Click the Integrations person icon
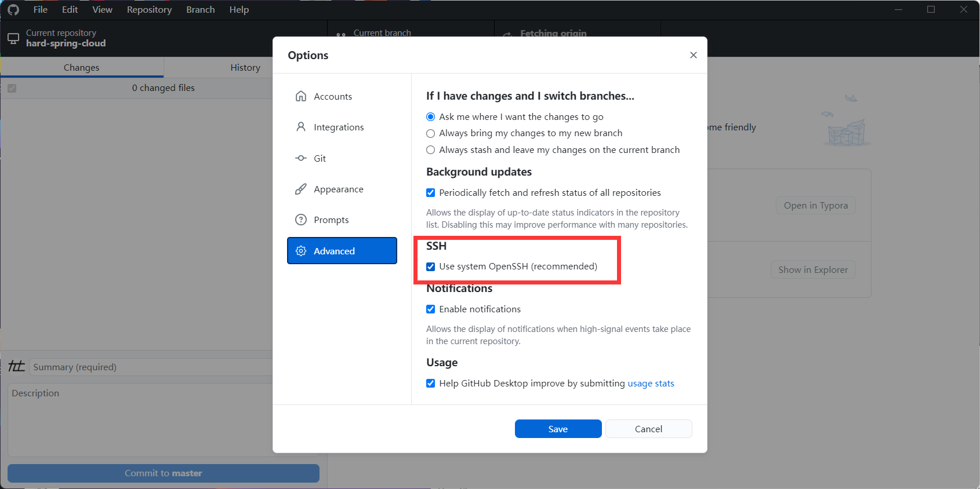Image resolution: width=980 pixels, height=489 pixels. point(300,127)
